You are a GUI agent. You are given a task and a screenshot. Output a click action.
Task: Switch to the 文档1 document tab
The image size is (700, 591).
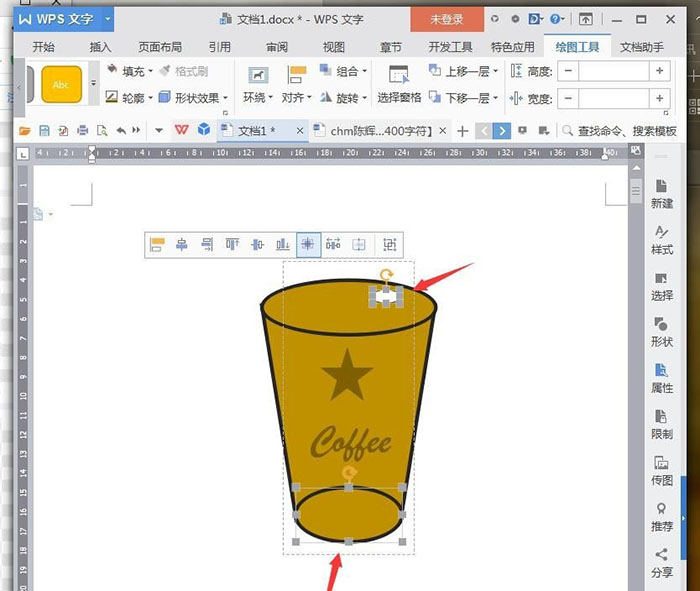pyautogui.click(x=255, y=131)
